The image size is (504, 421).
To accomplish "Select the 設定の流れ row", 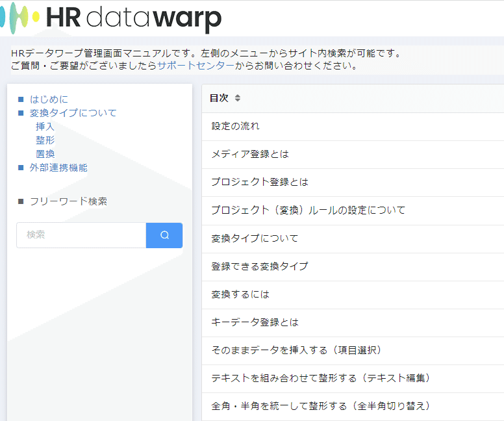I will (x=353, y=127).
